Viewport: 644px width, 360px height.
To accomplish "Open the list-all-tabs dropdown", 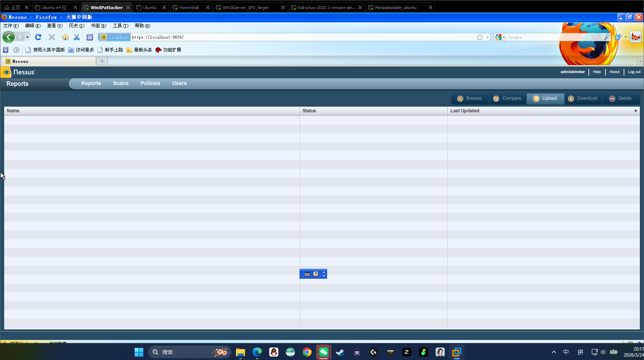I will pos(640,61).
